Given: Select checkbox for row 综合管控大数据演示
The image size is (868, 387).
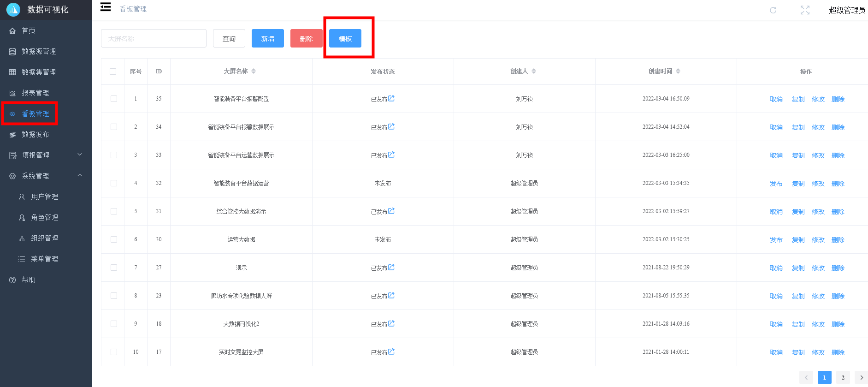Looking at the screenshot, I should point(114,211).
